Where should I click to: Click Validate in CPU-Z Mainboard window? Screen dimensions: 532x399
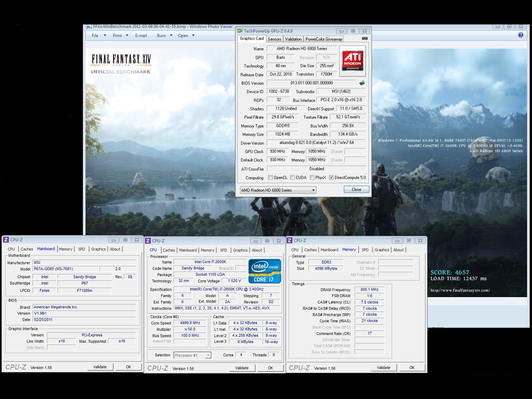[x=100, y=367]
